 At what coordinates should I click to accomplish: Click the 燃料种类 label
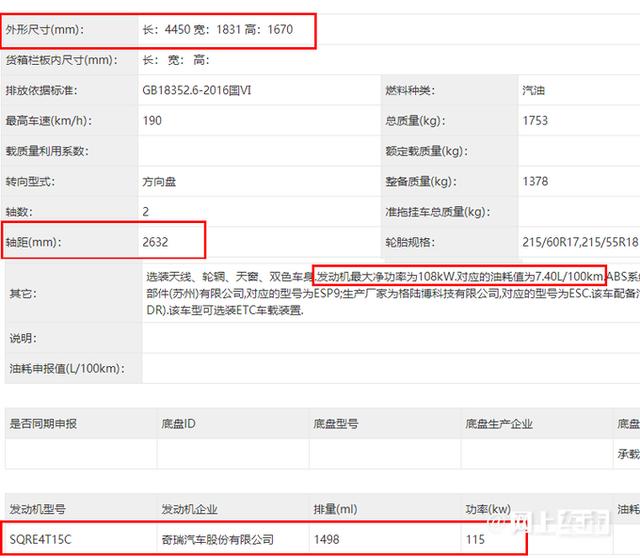coord(410,90)
